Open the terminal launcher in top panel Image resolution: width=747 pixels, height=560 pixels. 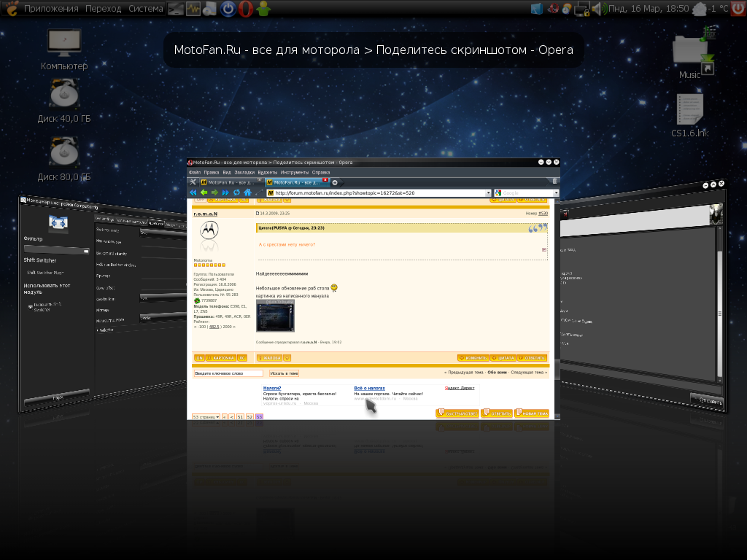tap(176, 9)
